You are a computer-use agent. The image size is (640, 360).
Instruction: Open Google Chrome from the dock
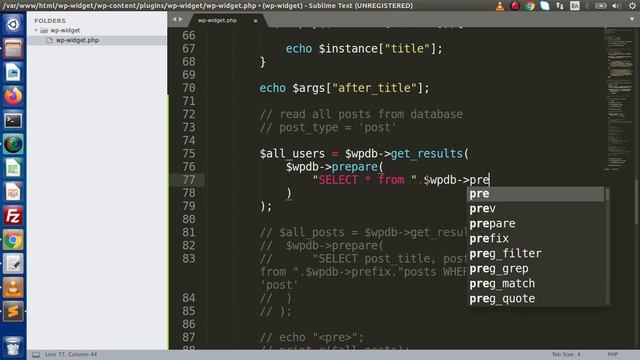point(13,240)
